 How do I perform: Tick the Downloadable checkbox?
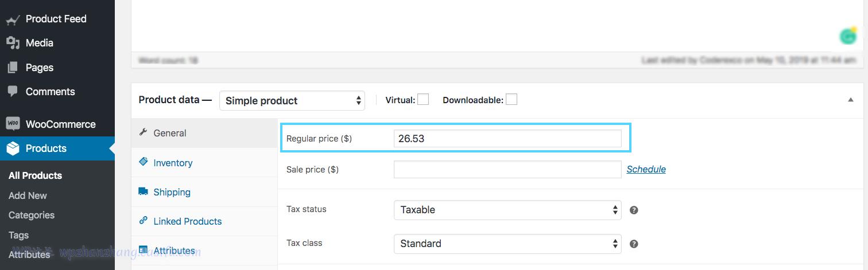(x=511, y=100)
